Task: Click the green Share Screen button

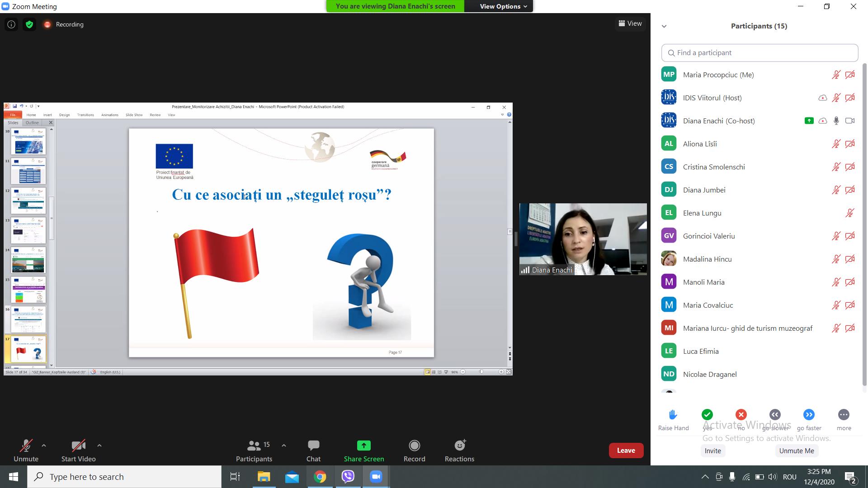Action: pyautogui.click(x=364, y=450)
